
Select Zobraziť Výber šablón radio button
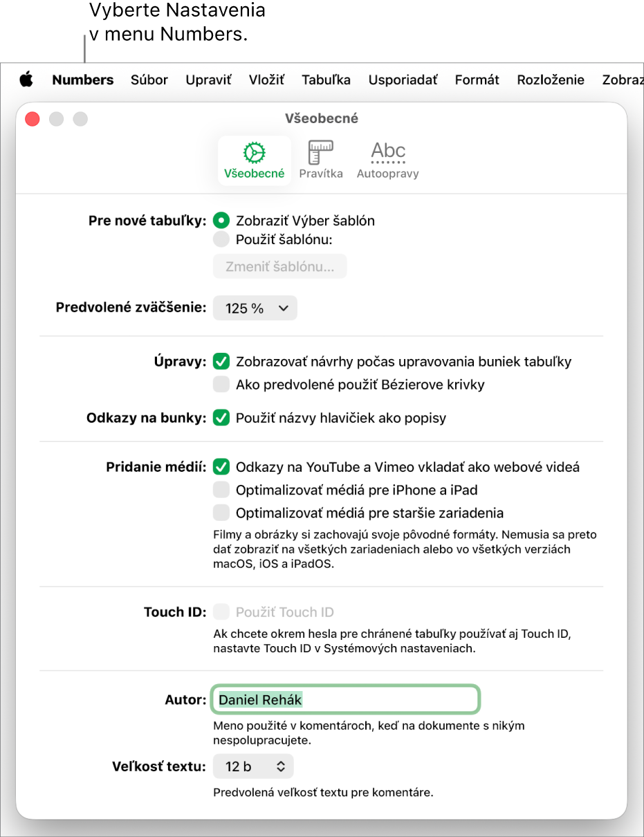[x=221, y=221]
